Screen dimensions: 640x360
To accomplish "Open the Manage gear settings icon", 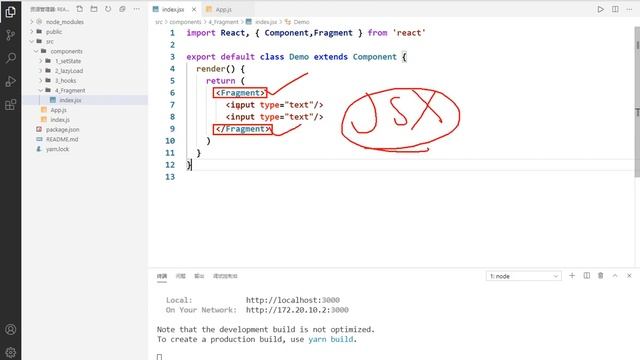I will click(11, 352).
